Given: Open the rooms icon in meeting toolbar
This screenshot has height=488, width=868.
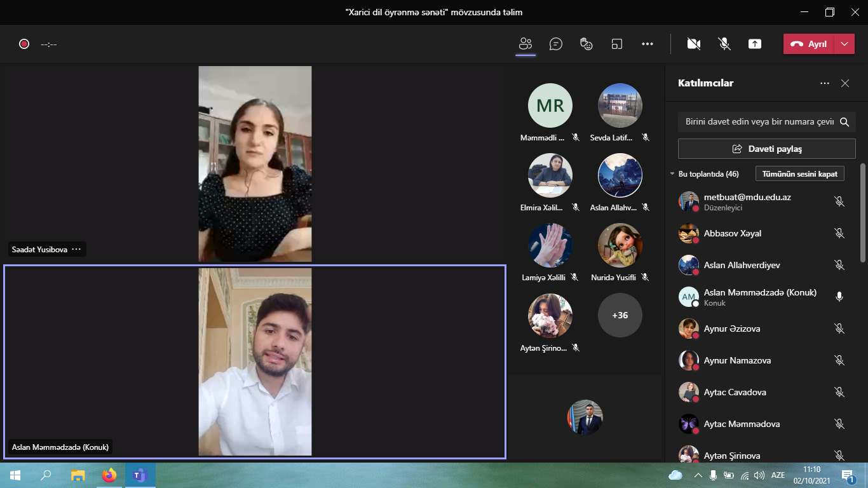Looking at the screenshot, I should click(x=617, y=44).
